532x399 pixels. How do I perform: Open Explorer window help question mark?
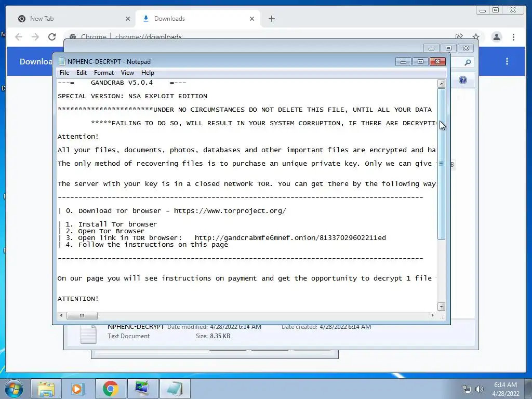463,80
